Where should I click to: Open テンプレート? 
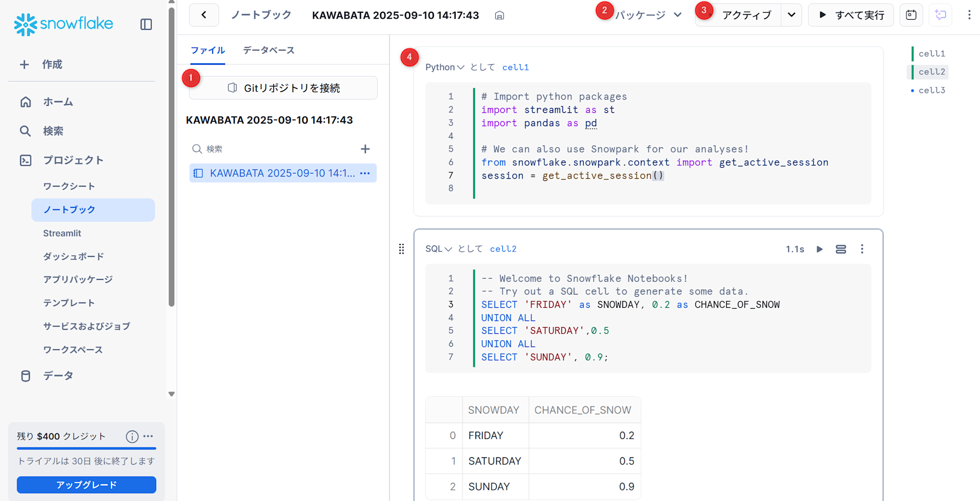(x=69, y=303)
